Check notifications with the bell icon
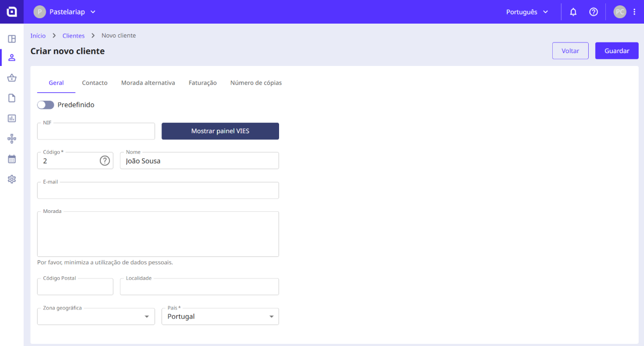This screenshot has width=644, height=346. point(573,11)
